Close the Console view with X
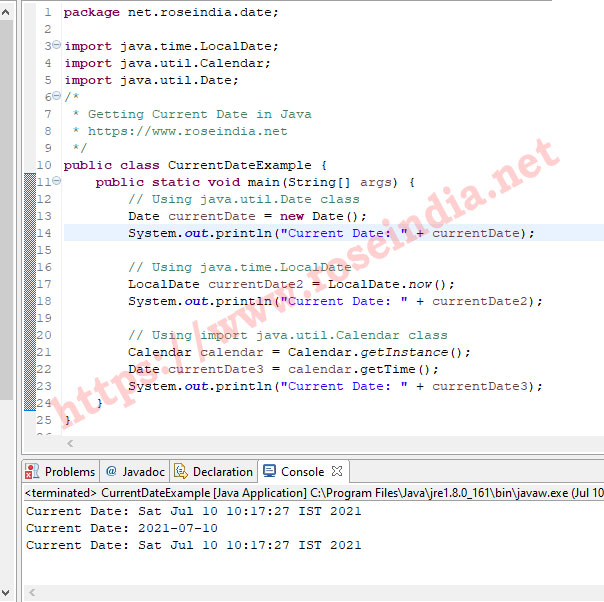The width and height of the screenshot is (604, 602). [337, 471]
